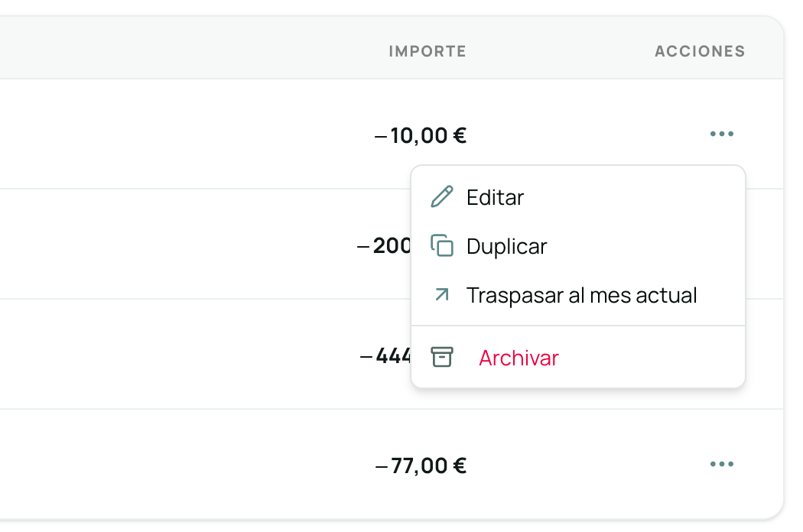Click the three-dot ellipsis above the open menu
The image size is (803, 532).
point(722,134)
